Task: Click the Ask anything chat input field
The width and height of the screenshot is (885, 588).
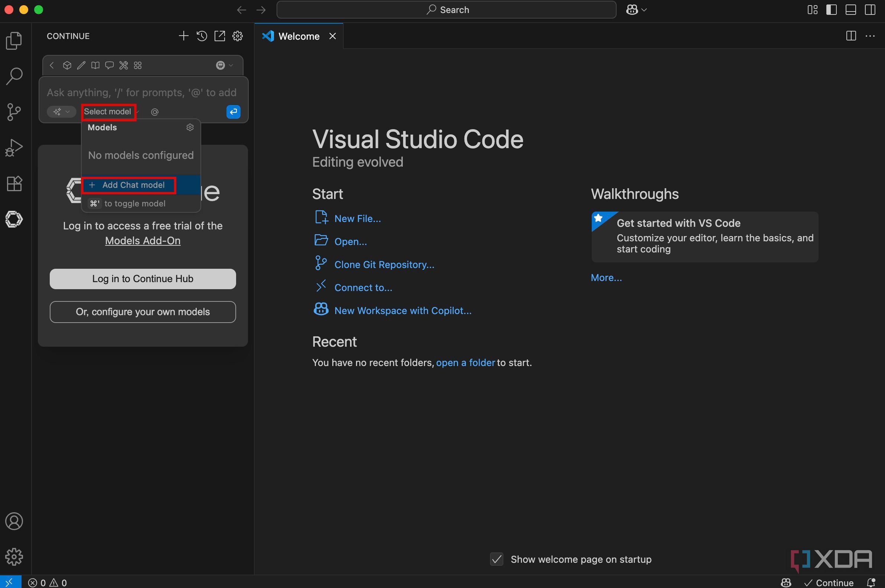Action: click(141, 92)
